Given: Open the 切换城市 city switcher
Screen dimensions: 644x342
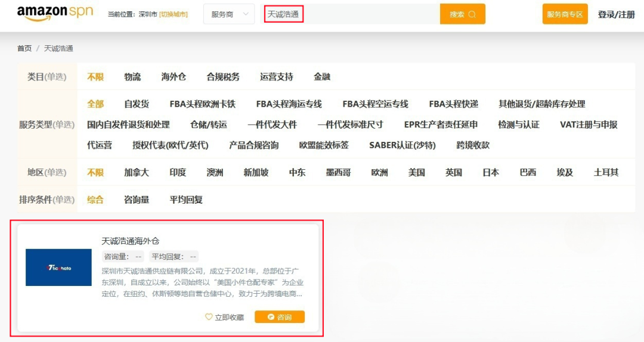Looking at the screenshot, I should 174,14.
